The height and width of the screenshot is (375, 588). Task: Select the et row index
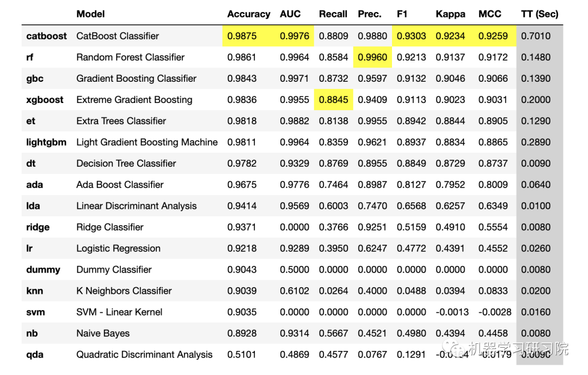click(x=30, y=121)
